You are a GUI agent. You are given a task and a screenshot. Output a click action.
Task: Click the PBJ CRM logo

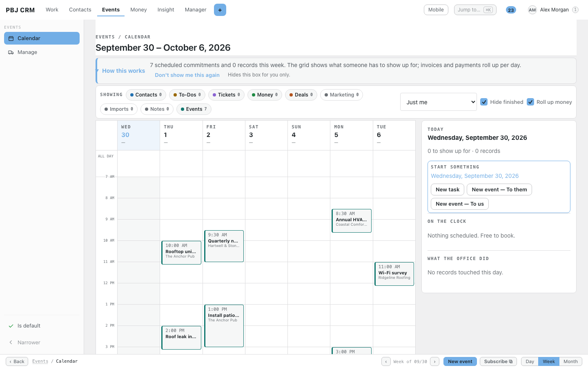coord(20,10)
